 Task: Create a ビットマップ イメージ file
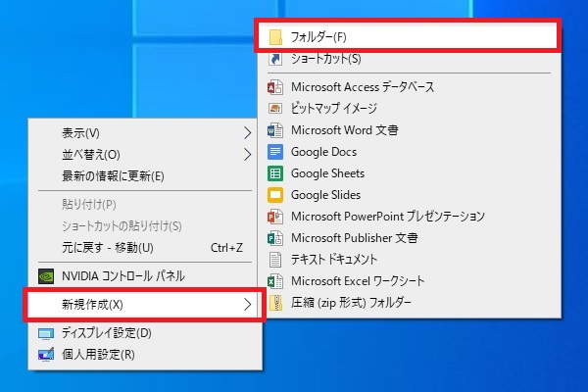click(409, 109)
